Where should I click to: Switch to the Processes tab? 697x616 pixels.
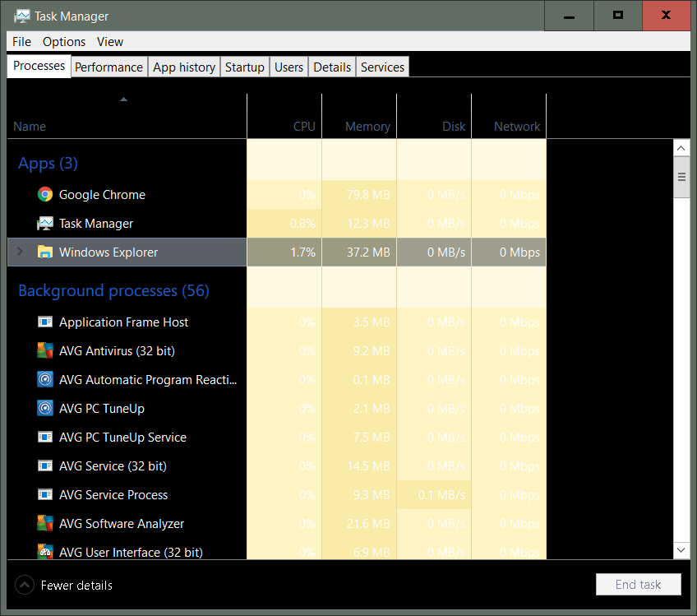point(39,66)
